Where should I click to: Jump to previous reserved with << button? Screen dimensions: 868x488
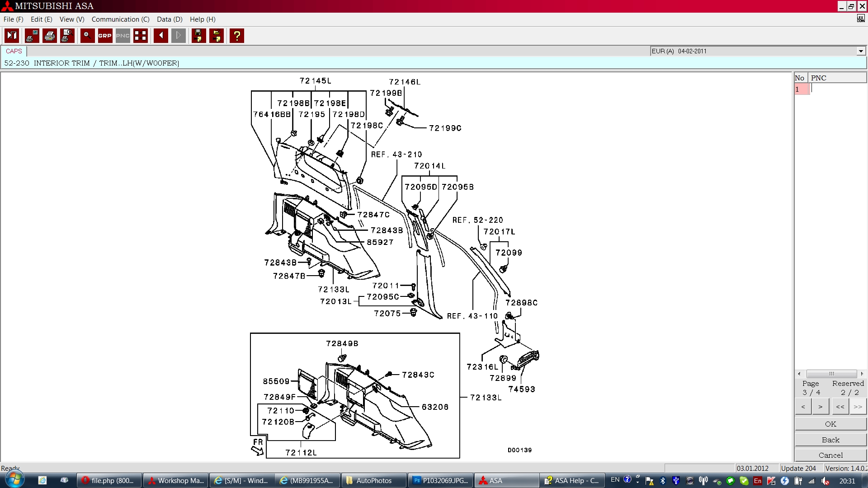coord(840,407)
